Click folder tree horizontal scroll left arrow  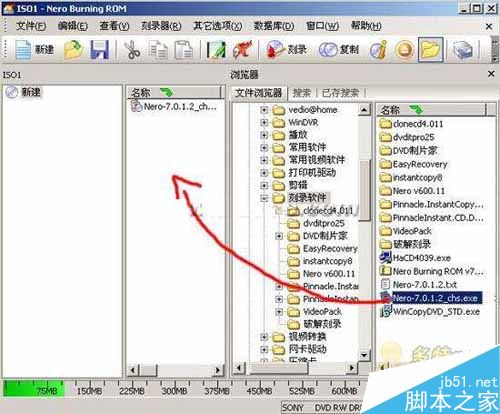pos(239,368)
